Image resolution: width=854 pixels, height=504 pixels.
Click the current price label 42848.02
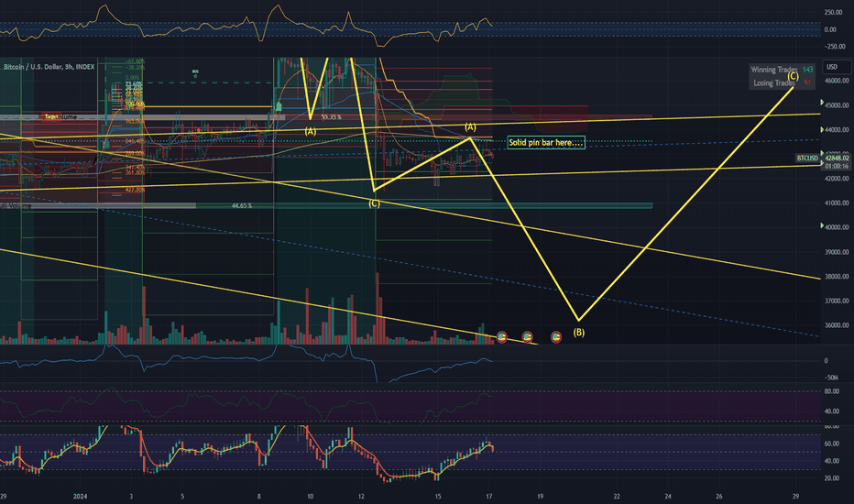838,158
